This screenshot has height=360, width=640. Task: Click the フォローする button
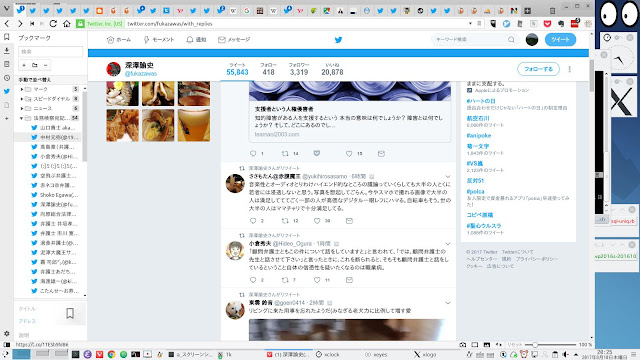pyautogui.click(x=538, y=69)
